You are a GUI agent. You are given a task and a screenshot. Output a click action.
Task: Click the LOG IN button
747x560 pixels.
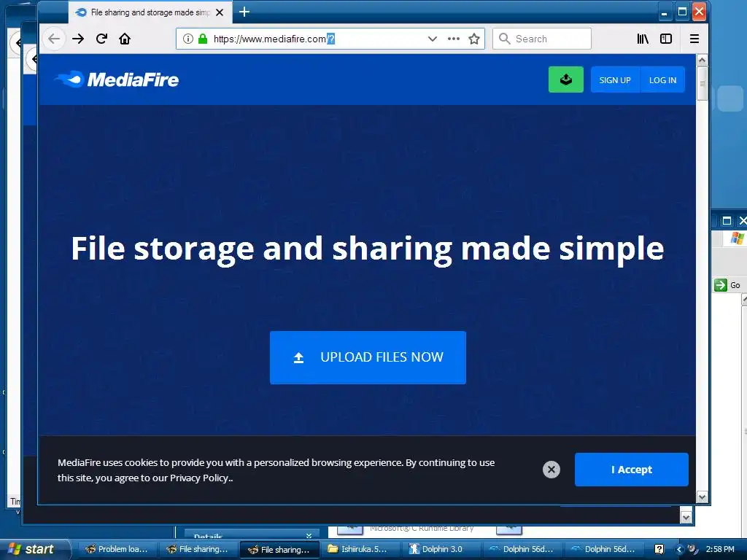[x=662, y=80]
